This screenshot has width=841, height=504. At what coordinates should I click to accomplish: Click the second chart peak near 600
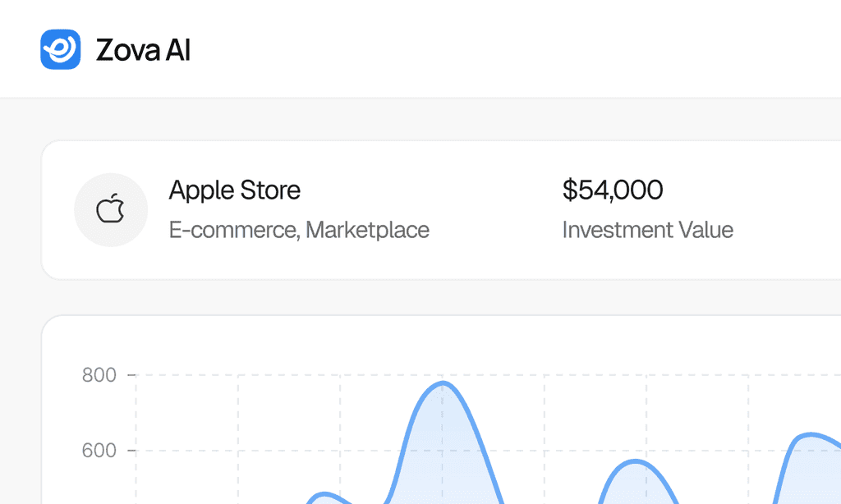click(636, 461)
